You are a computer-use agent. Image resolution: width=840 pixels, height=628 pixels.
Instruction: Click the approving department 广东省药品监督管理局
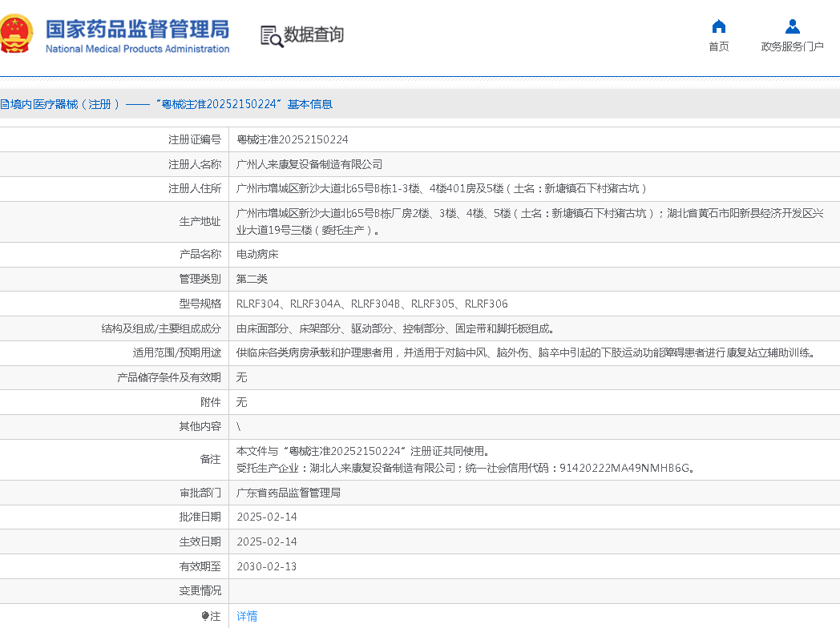289,493
